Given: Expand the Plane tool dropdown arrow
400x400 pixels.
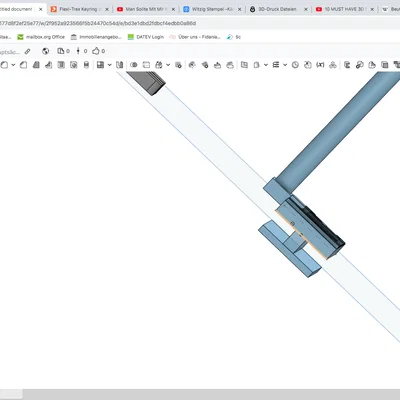Looking at the screenshot, I should click(266, 65).
